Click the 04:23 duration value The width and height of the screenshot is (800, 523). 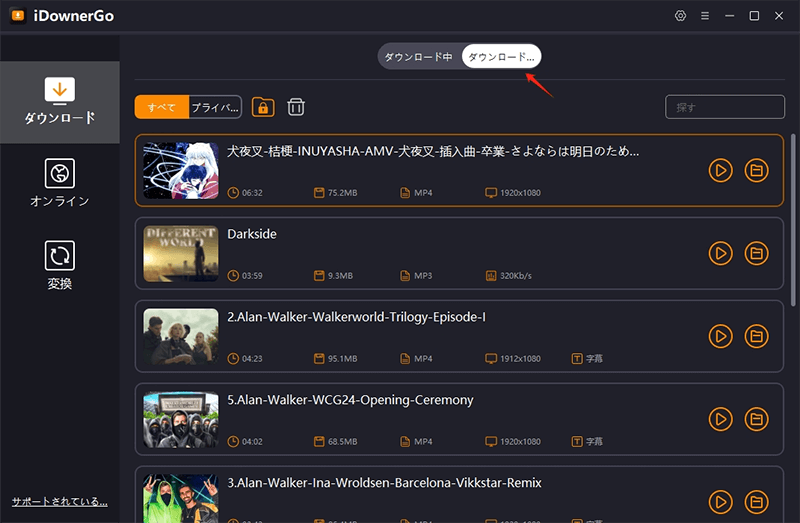coord(252,359)
